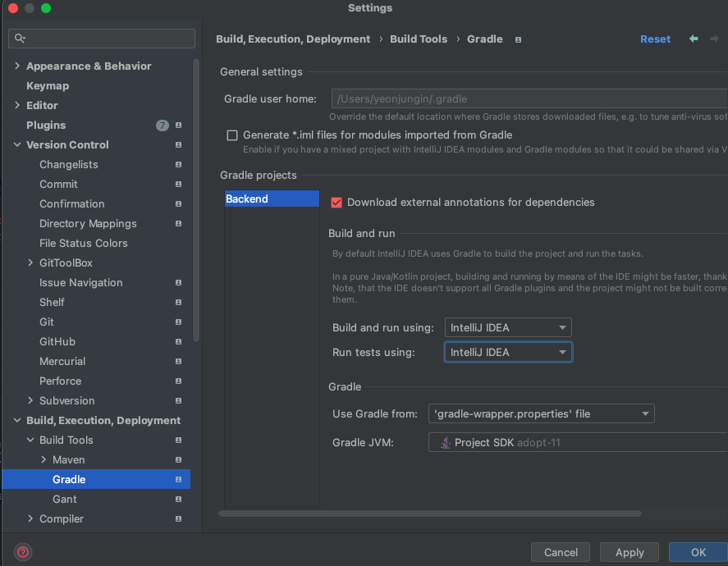
Task: Click the project icon beside Commit
Action: click(x=178, y=185)
